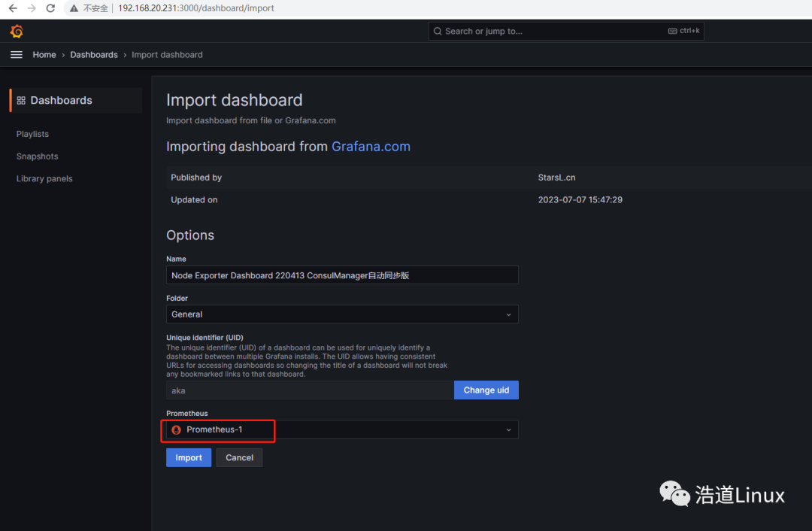Screen dimensions: 812x531
Task: Click browser forward arrow
Action: [32, 8]
